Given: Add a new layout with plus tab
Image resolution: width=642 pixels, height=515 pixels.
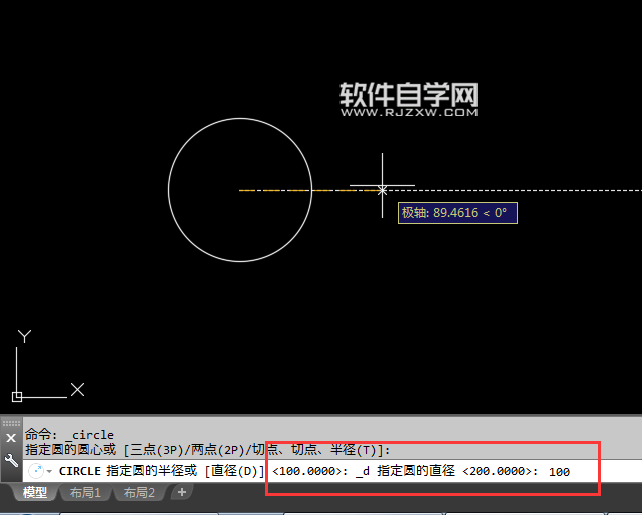Looking at the screenshot, I should [x=182, y=492].
